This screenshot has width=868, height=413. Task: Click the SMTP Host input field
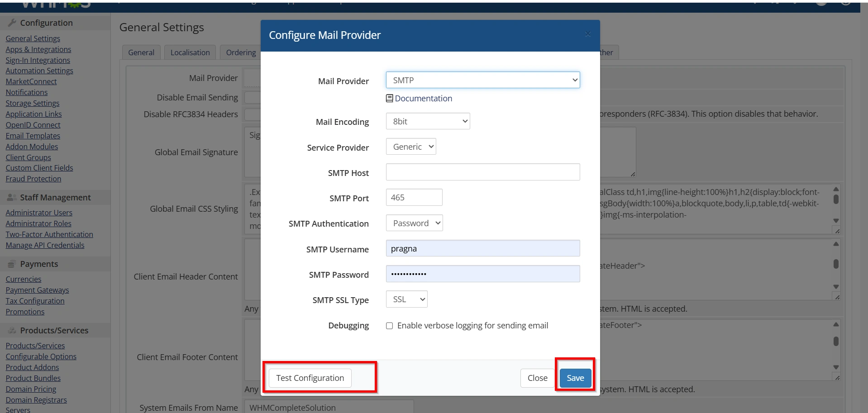483,172
